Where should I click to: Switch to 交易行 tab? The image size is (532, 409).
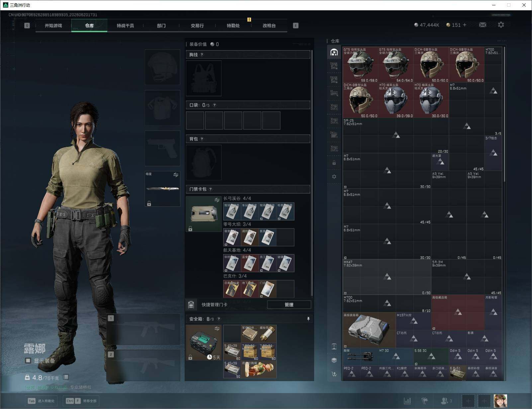(197, 26)
